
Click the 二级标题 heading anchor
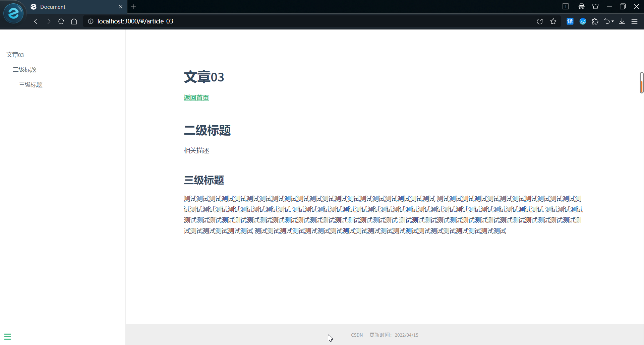207,130
